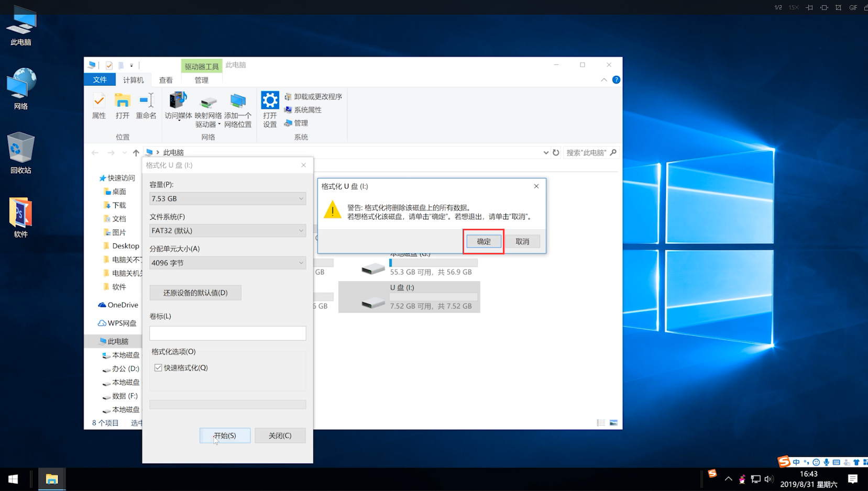Image resolution: width=868 pixels, height=491 pixels.
Task: Confirm format by clicking 确定 (OK)
Action: click(x=484, y=241)
